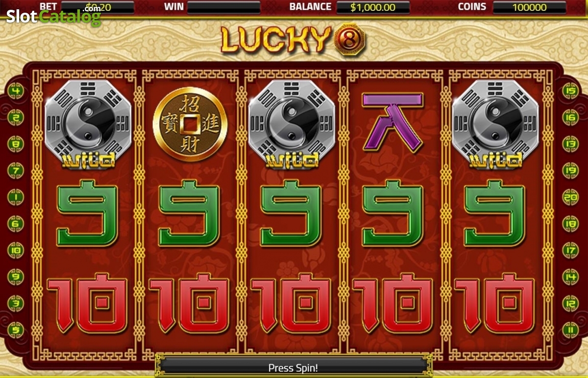The height and width of the screenshot is (378, 588).
Task: Highlight payline marker number 10
Action: [16, 250]
